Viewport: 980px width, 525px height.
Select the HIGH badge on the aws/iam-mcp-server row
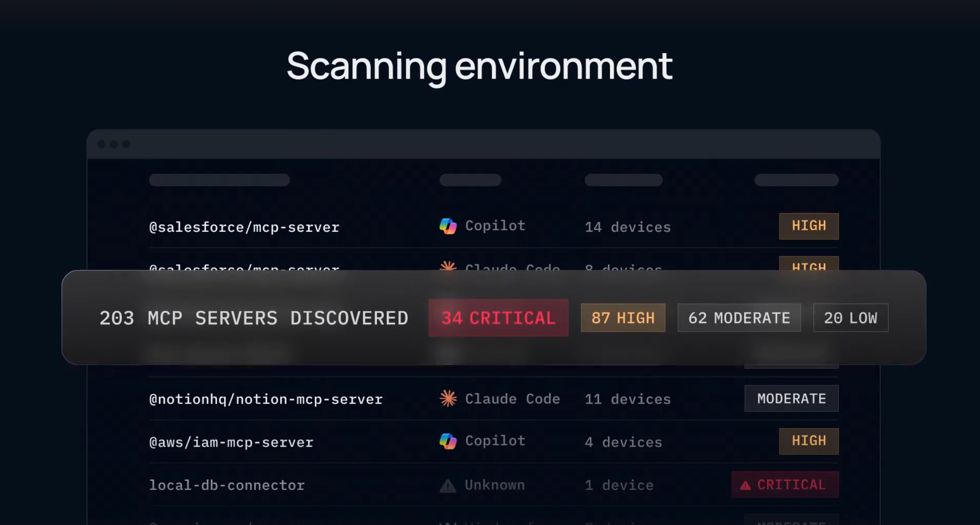tap(809, 441)
